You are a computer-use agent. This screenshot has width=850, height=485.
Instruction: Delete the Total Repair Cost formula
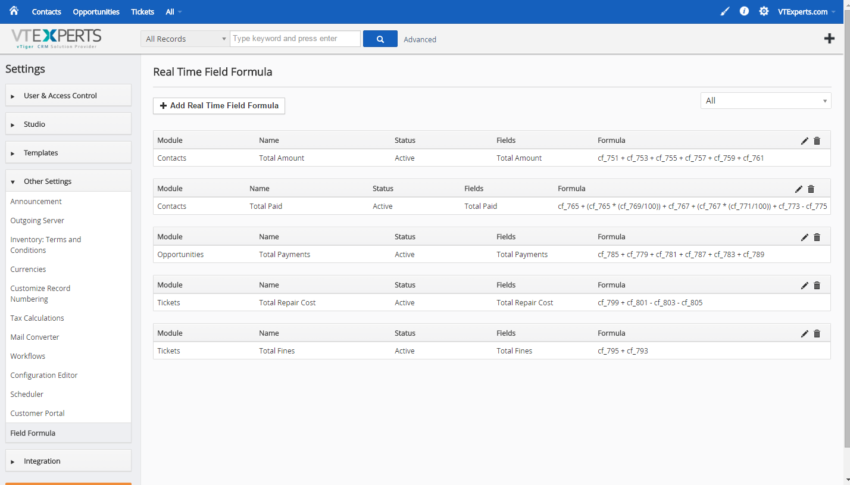(817, 286)
